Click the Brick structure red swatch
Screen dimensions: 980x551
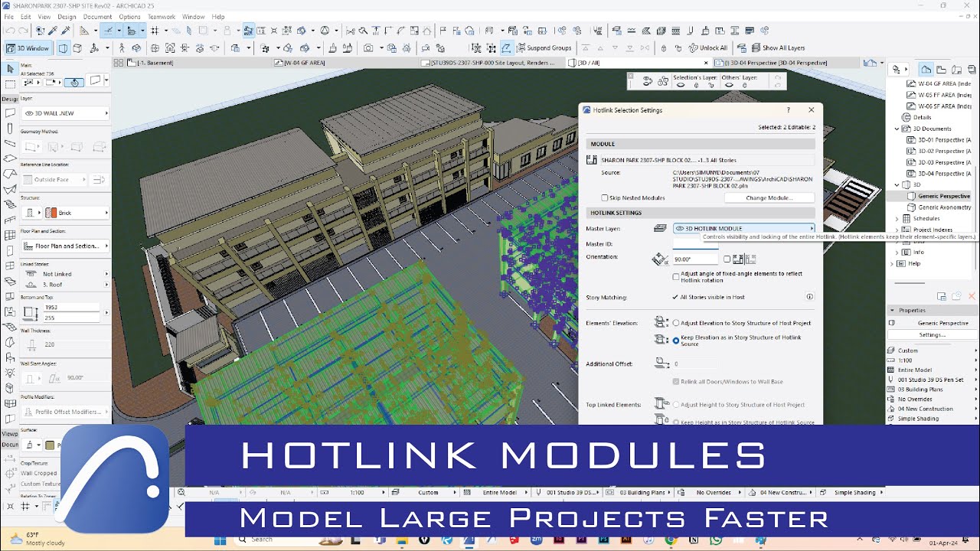pos(52,213)
